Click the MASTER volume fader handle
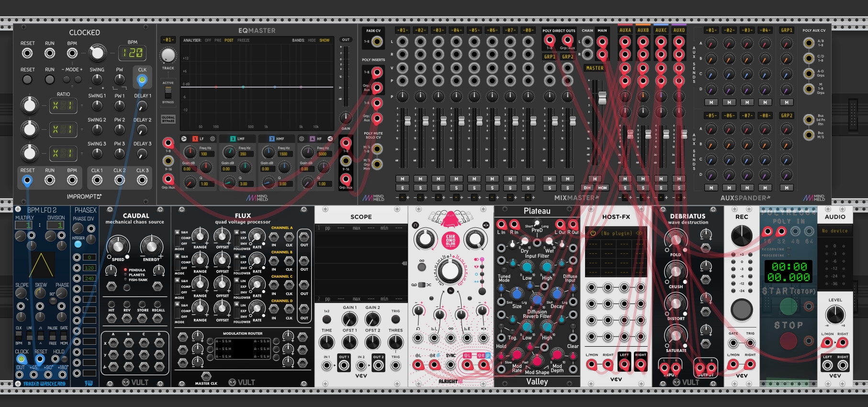868x407 pixels. tap(602, 98)
